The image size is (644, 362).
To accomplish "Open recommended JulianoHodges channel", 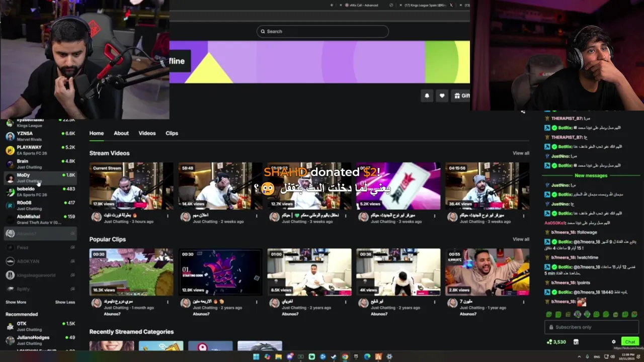I will coord(40,340).
